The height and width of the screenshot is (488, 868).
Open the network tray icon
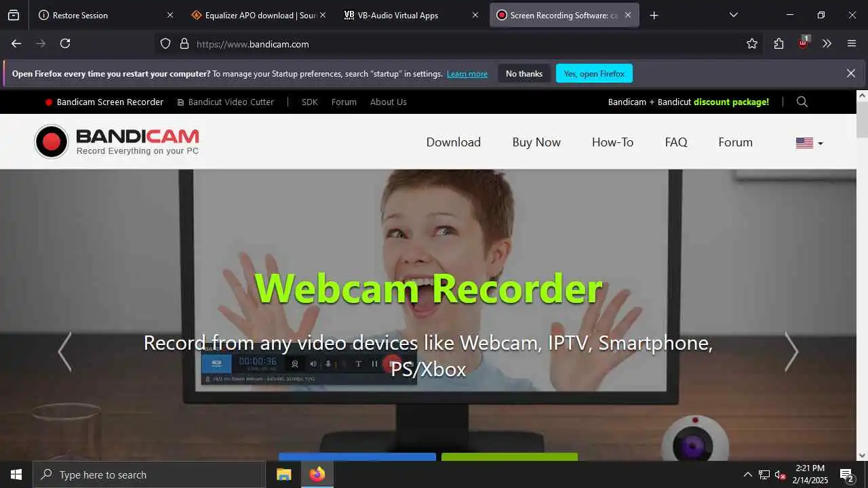tap(764, 474)
